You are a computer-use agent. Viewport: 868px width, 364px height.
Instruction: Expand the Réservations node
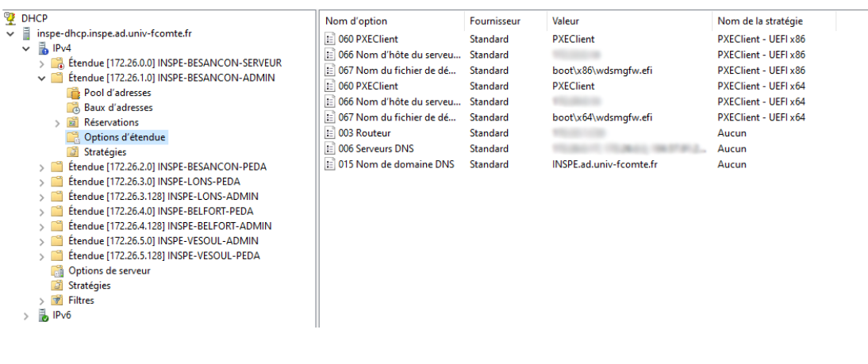click(x=57, y=123)
